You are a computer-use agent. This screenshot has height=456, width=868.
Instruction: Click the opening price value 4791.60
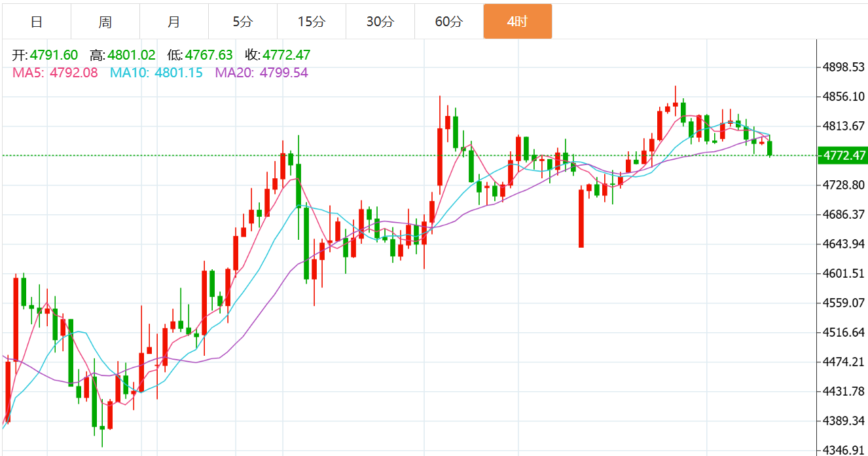[x=54, y=56]
